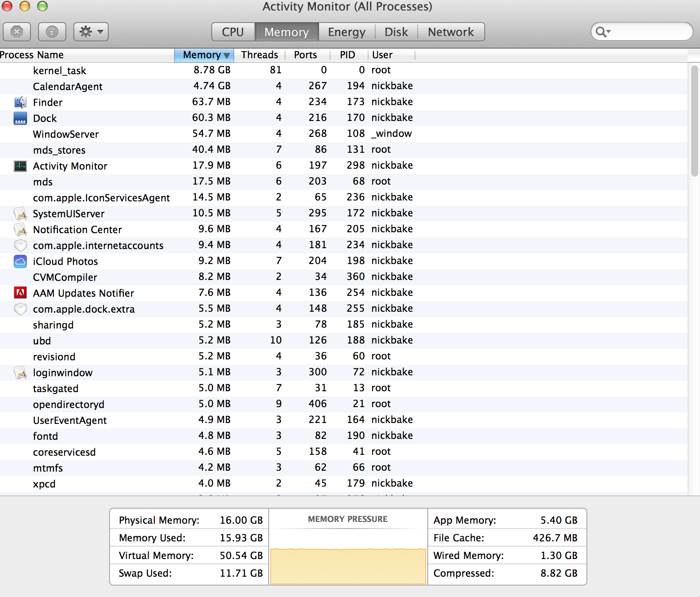Select the AAM Updates Notifier Adobe icon
The width and height of the screenshot is (700, 597).
click(20, 293)
